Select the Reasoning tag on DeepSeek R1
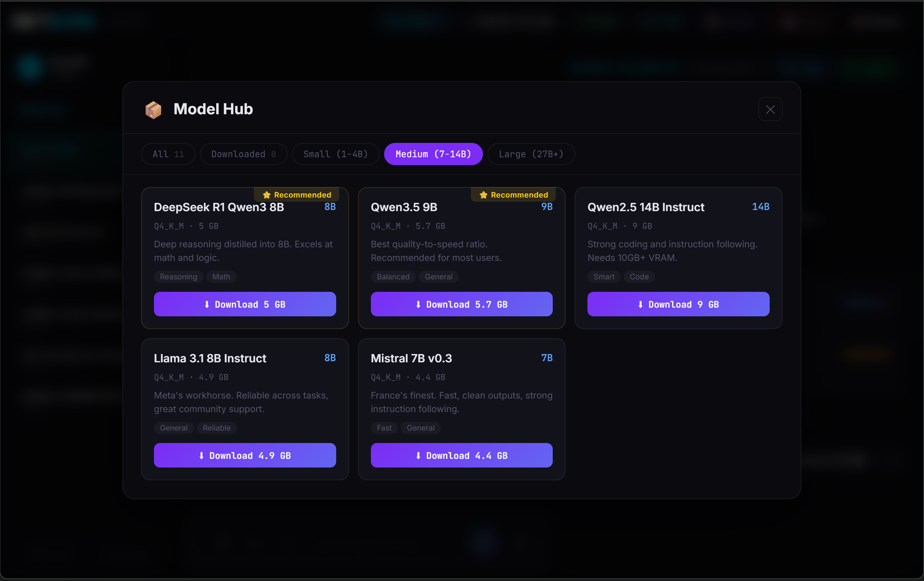924x581 pixels. click(x=178, y=276)
